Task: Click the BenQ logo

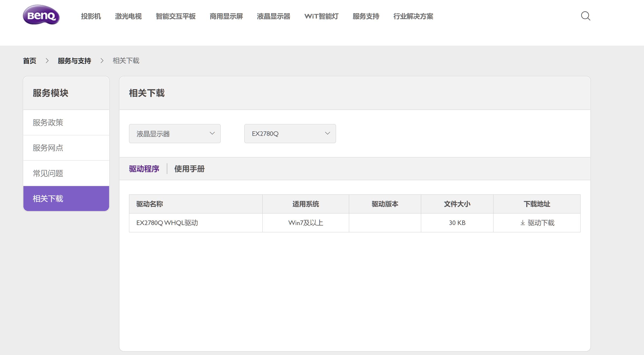Action: (41, 15)
